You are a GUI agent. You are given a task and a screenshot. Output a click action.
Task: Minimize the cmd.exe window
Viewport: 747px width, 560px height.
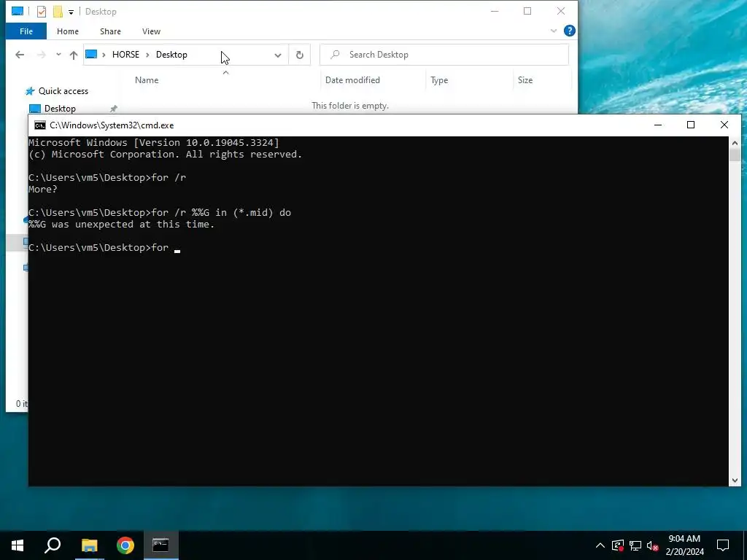click(658, 125)
